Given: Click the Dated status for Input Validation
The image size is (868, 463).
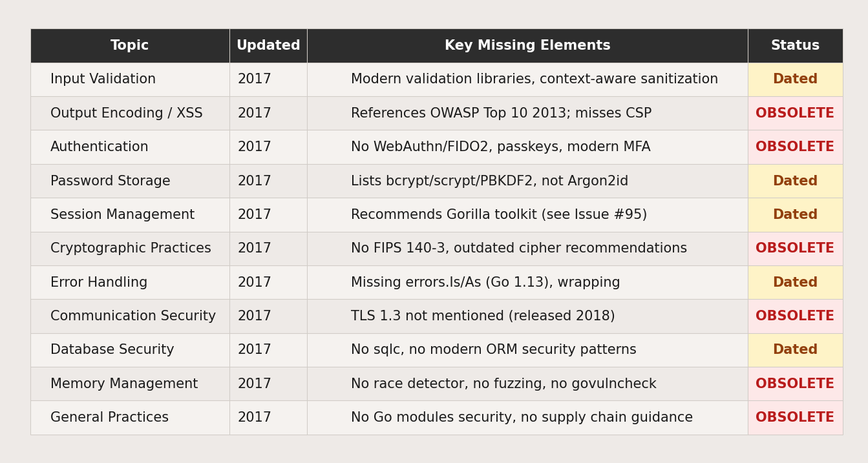Looking at the screenshot, I should 795,79.
